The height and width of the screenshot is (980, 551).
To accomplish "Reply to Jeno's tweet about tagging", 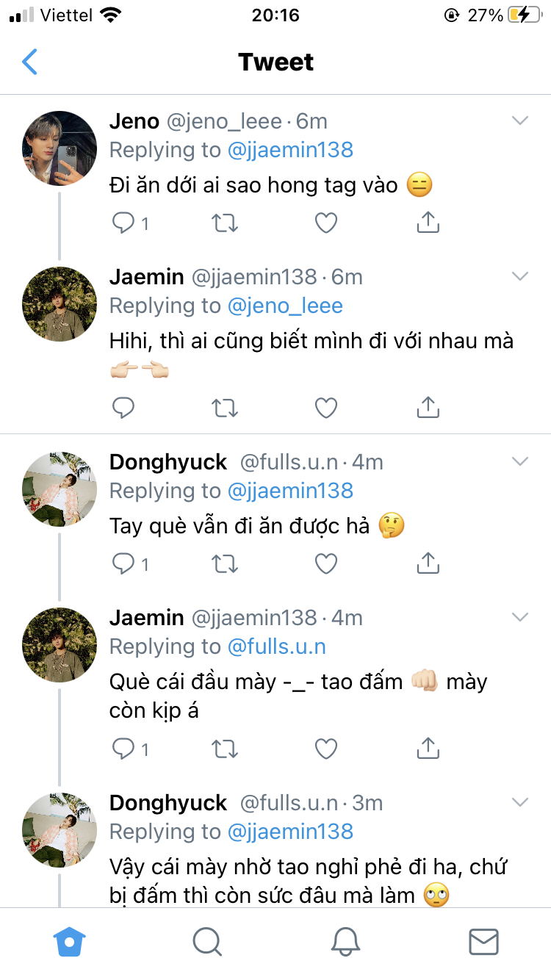I will click(123, 223).
